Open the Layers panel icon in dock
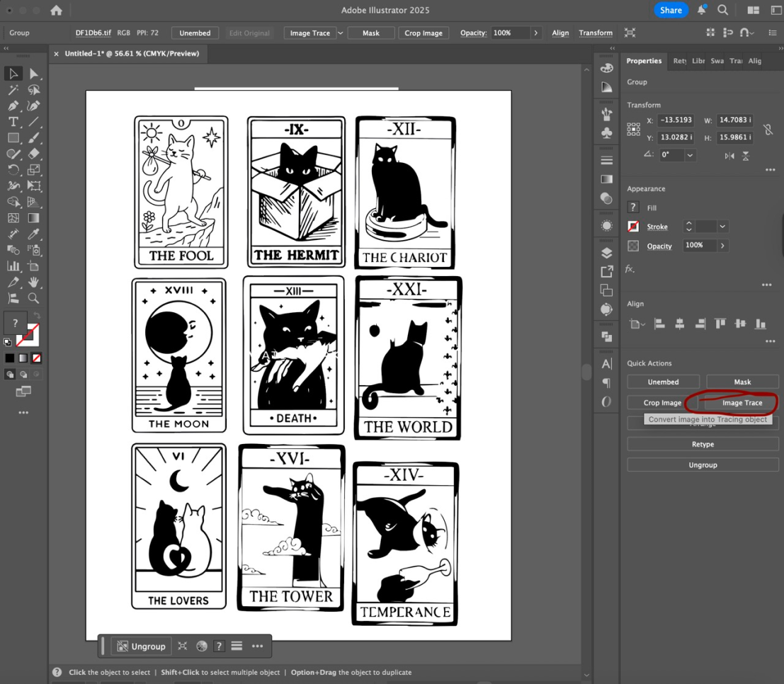The image size is (784, 684). [x=606, y=253]
